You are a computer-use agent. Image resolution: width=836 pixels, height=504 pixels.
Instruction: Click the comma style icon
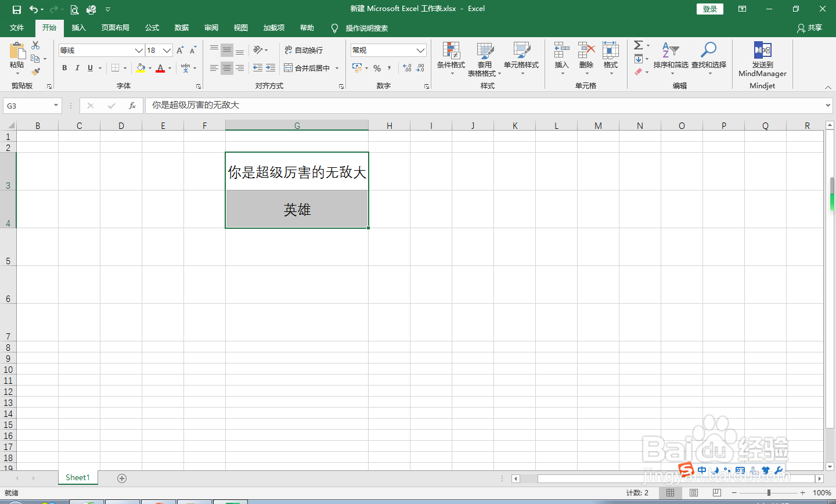point(390,68)
